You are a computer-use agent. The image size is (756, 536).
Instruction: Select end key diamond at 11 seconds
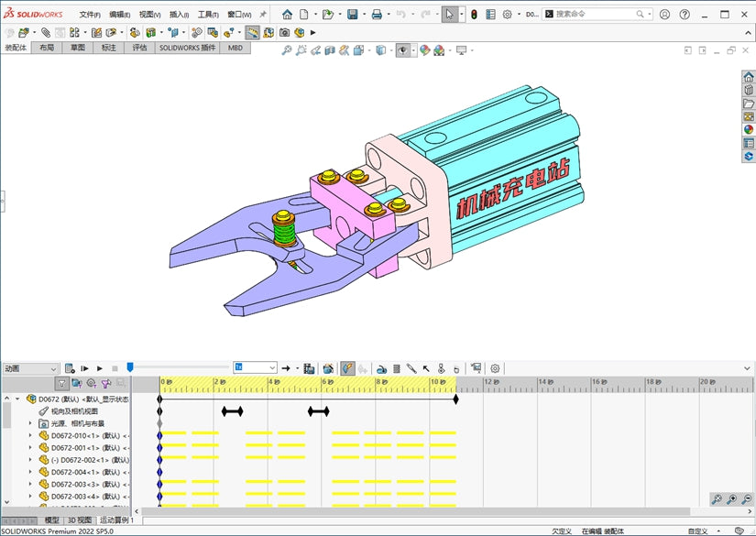[455, 399]
